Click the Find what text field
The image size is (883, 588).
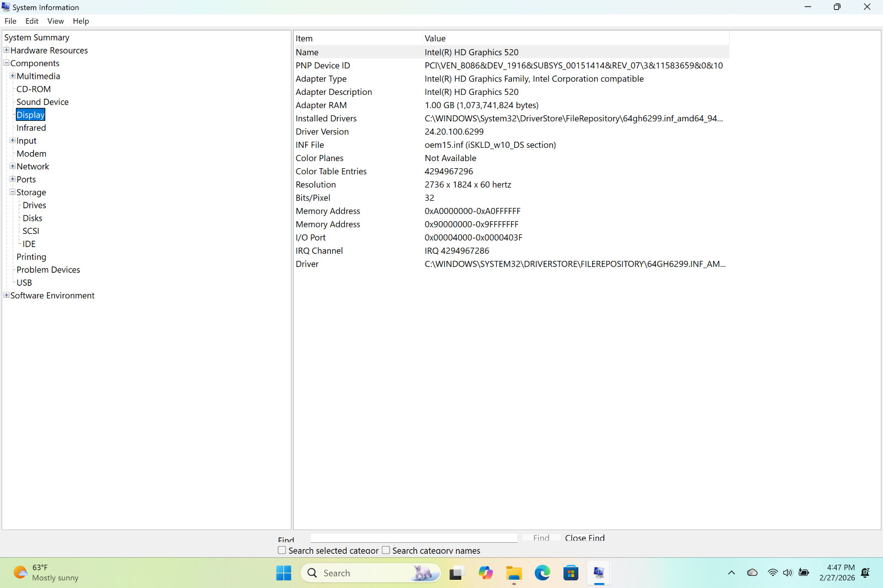[x=414, y=538]
